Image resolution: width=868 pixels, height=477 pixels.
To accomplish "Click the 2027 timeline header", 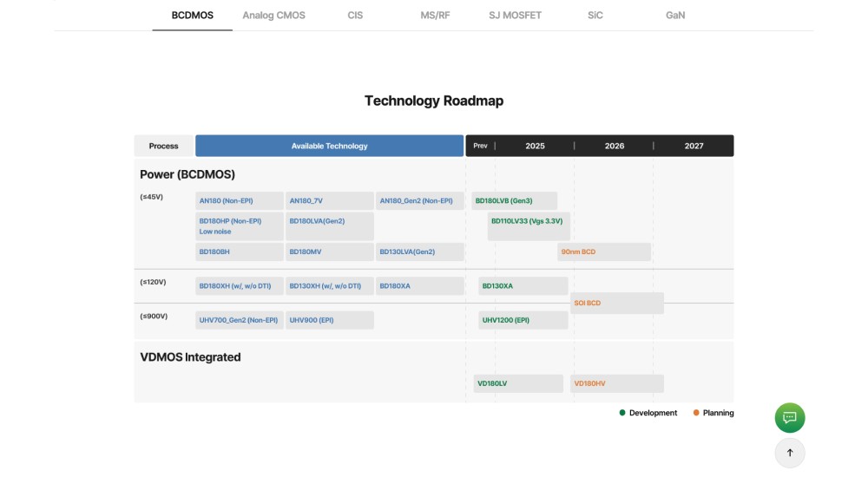I will pos(694,146).
